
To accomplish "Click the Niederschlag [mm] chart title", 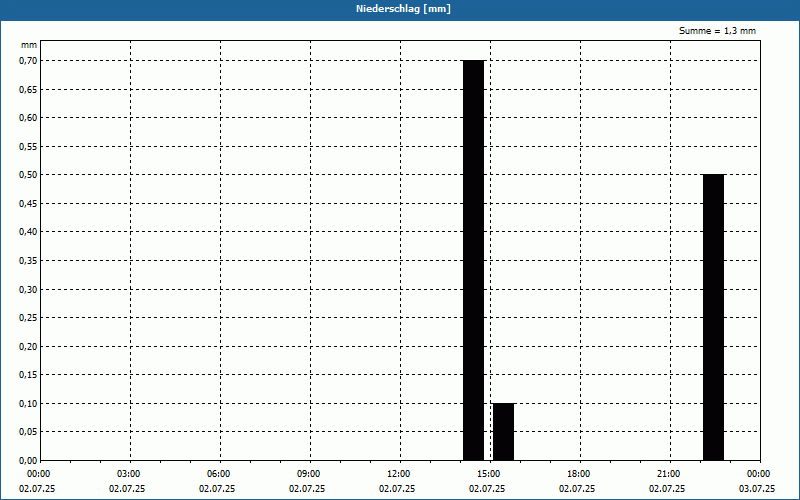I will [x=403, y=9].
